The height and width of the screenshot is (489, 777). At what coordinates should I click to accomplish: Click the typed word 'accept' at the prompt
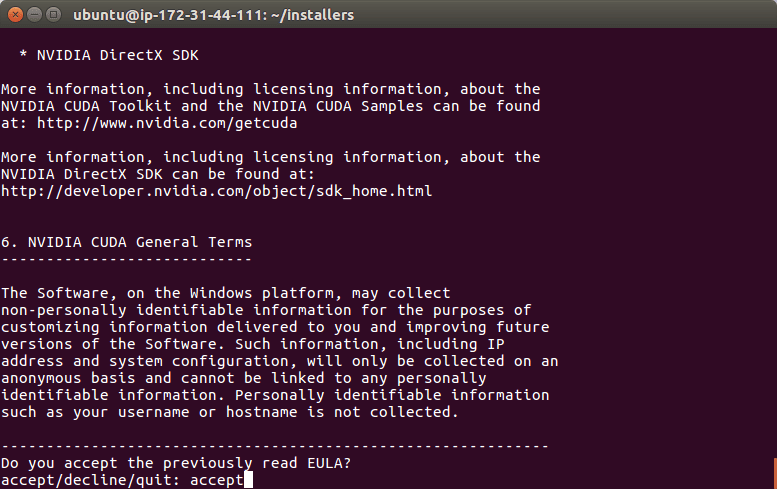click(217, 481)
